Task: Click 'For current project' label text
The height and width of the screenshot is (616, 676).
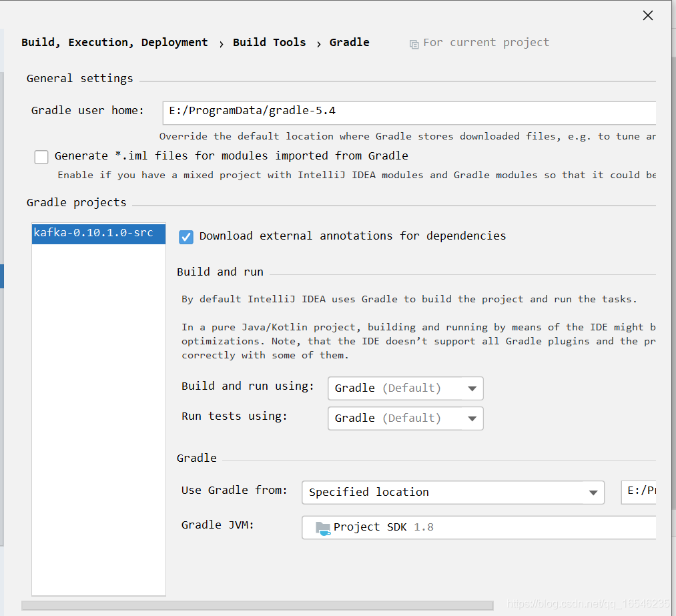Action: coord(486,42)
